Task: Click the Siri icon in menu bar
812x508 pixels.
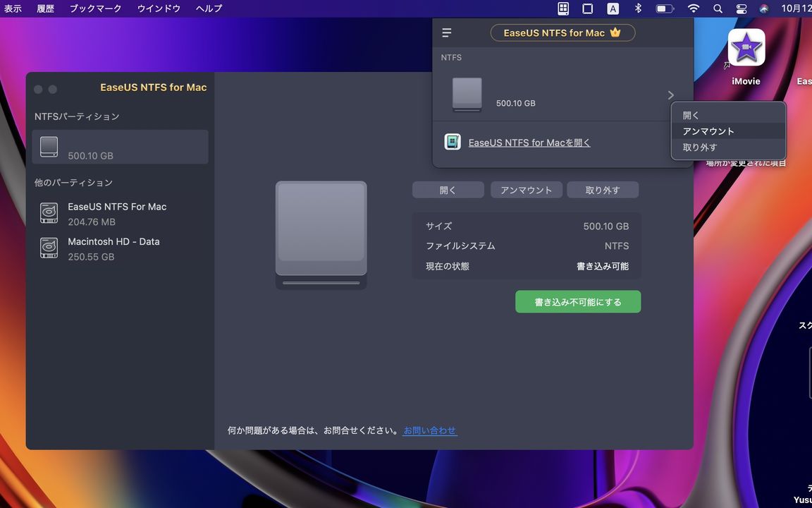Action: (x=764, y=8)
